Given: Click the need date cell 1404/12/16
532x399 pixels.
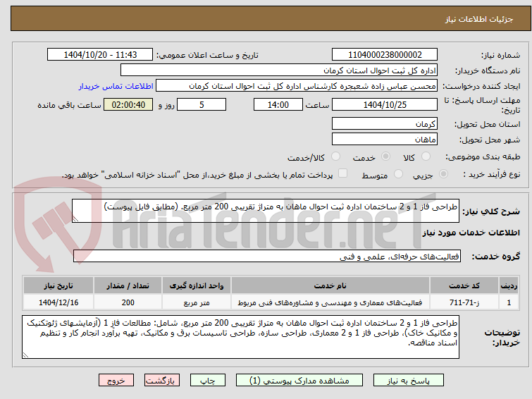Looking at the screenshot, I should click(58, 302).
